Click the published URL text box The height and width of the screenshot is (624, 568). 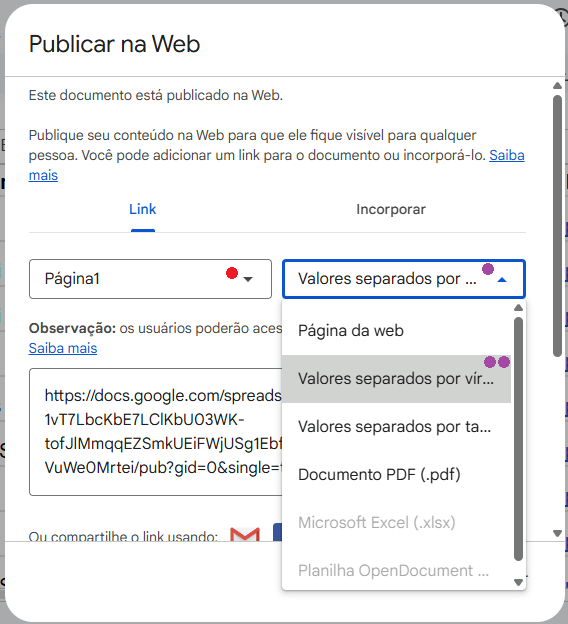[156, 432]
